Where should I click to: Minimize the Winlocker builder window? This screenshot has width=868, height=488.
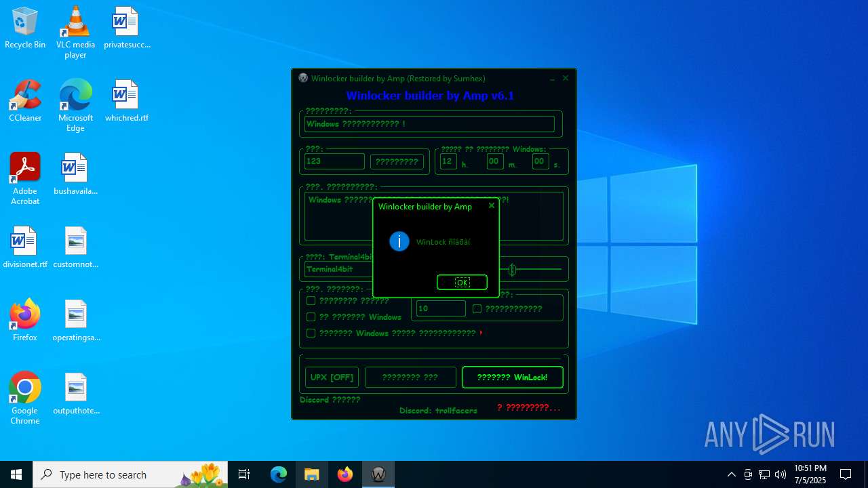(x=552, y=78)
